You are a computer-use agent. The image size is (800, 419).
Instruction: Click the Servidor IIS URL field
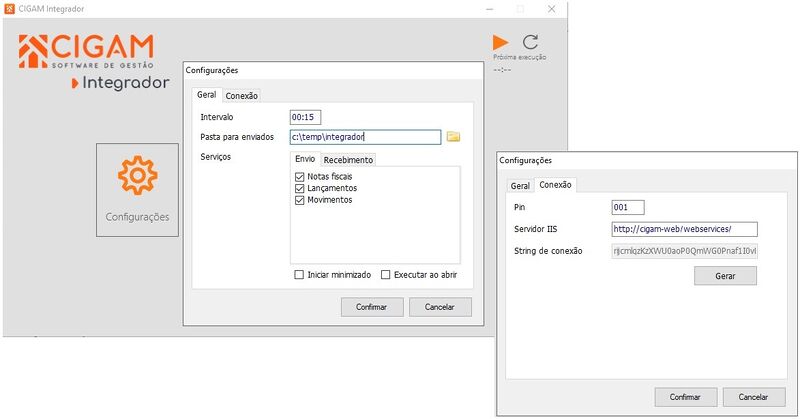click(684, 229)
